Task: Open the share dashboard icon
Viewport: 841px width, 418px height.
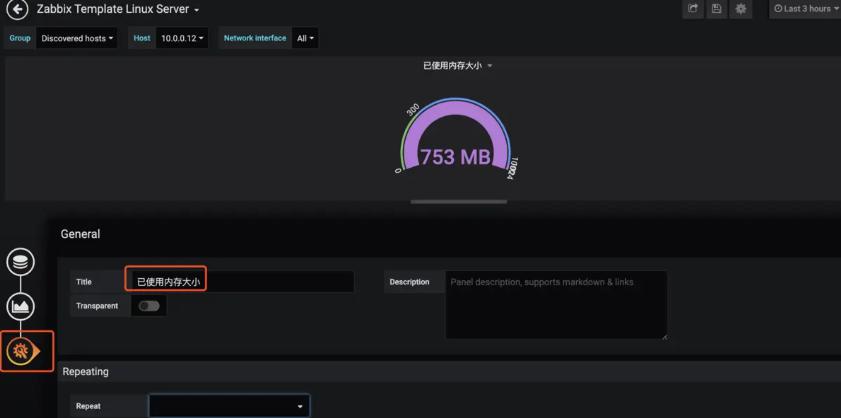Action: (692, 9)
